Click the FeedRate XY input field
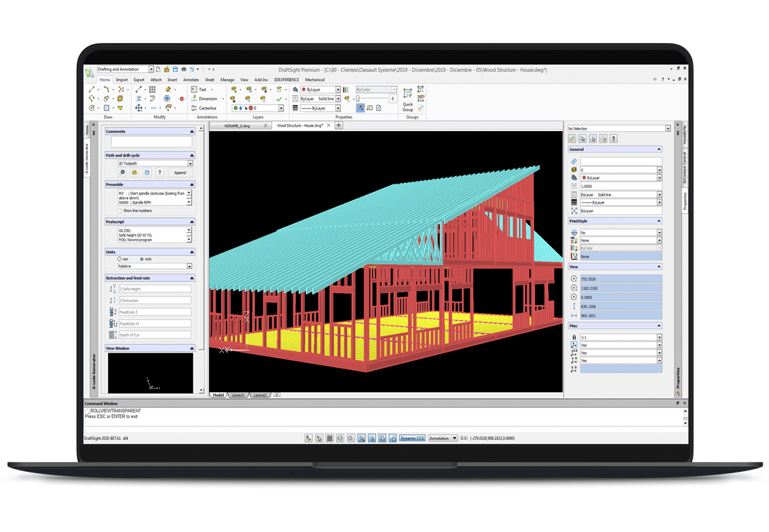769x532 pixels. [x=155, y=323]
